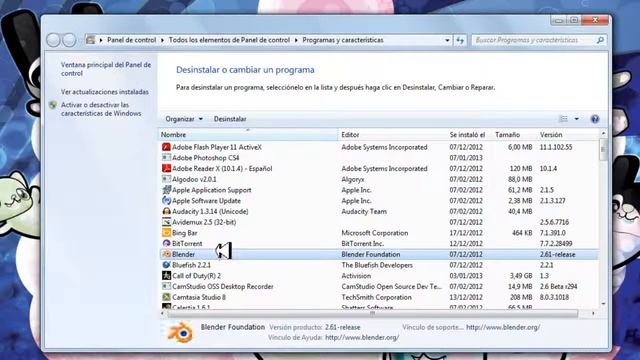Click the vertical scrollbar up arrow

pyautogui.click(x=603, y=133)
